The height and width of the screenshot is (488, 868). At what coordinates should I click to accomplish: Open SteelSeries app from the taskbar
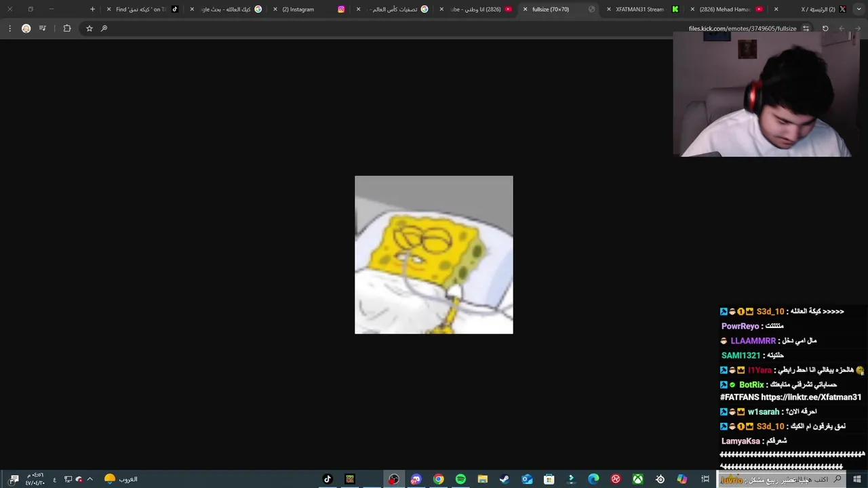tap(660, 479)
